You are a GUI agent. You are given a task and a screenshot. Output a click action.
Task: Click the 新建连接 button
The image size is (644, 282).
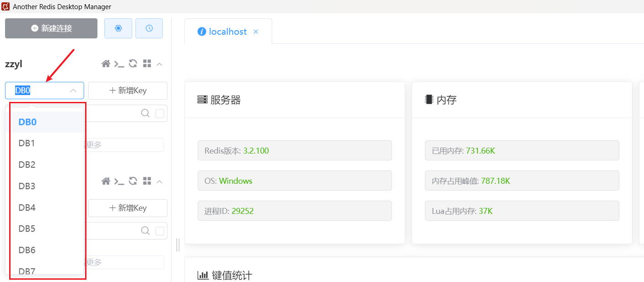click(x=51, y=28)
